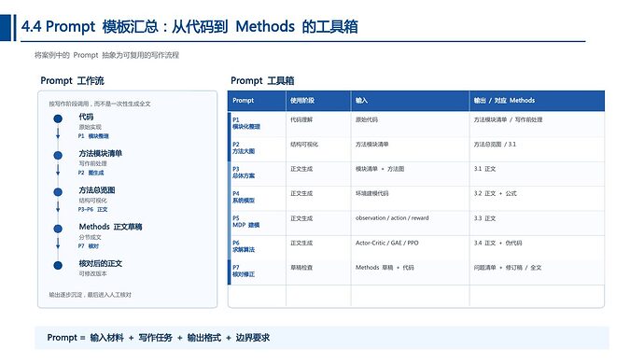Click 'observation / action / reward' input cell
The height and width of the screenshot is (362, 644).
click(x=392, y=218)
